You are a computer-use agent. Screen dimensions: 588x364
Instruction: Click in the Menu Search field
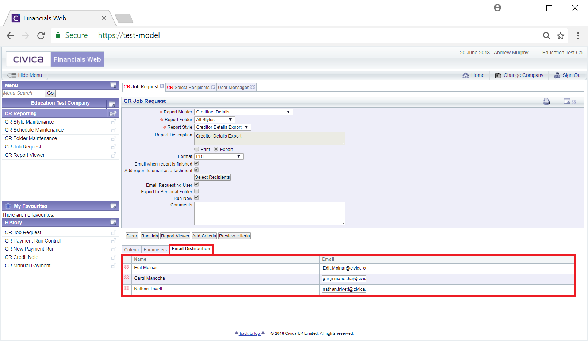23,93
